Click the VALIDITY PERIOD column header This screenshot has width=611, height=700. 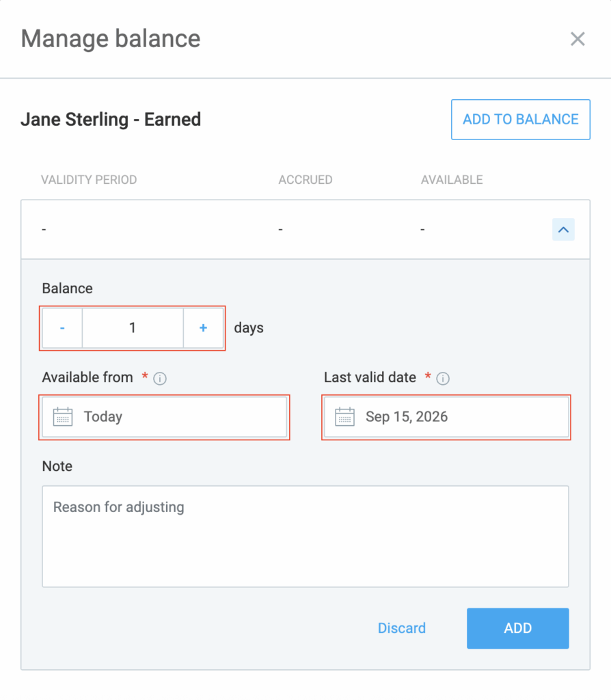click(x=89, y=180)
